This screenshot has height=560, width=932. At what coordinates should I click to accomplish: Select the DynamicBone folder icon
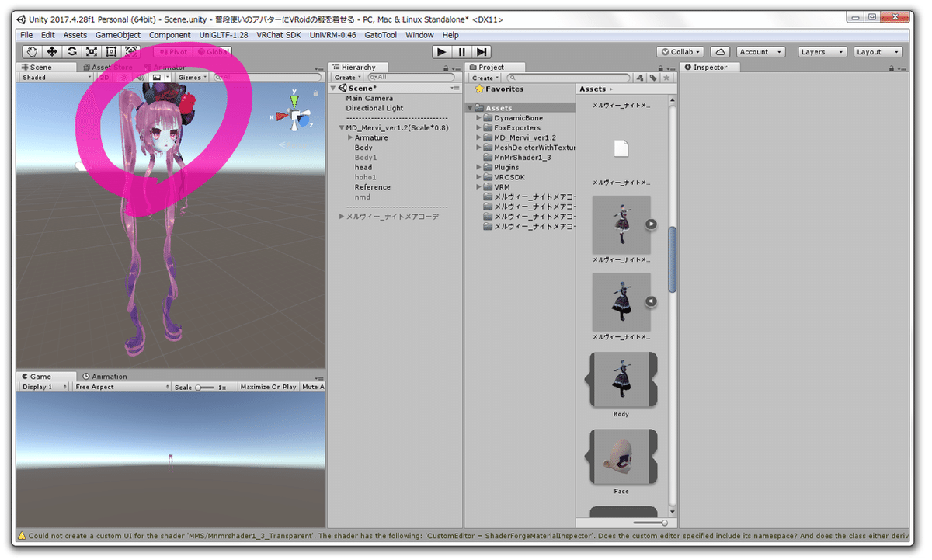[x=489, y=118]
